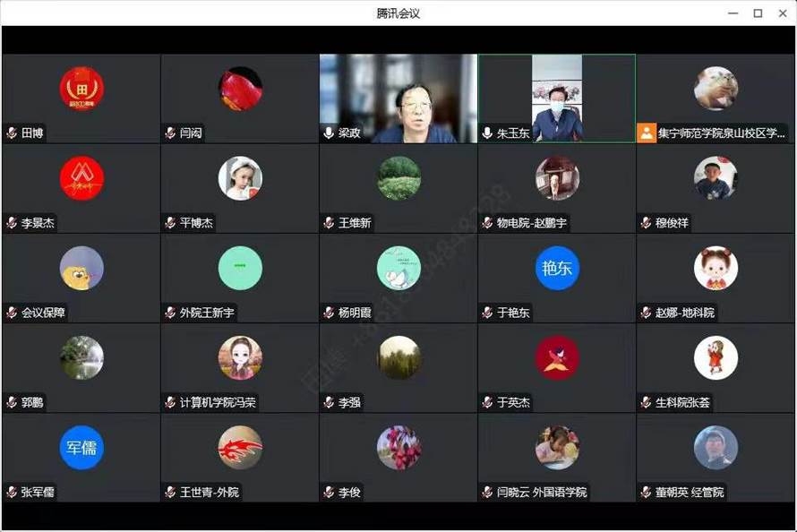The image size is (797, 532).
Task: Click the microphone icon next to 梁政
Action: pyautogui.click(x=329, y=133)
